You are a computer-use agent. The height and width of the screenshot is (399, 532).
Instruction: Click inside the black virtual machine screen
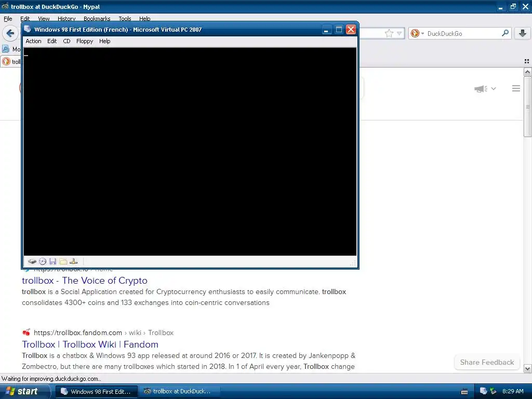point(190,151)
